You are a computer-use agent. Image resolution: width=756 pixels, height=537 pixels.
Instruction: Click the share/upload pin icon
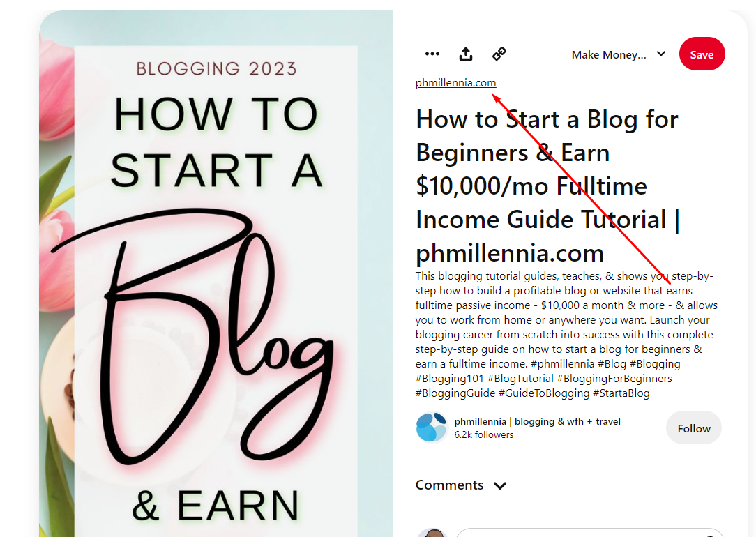click(465, 54)
